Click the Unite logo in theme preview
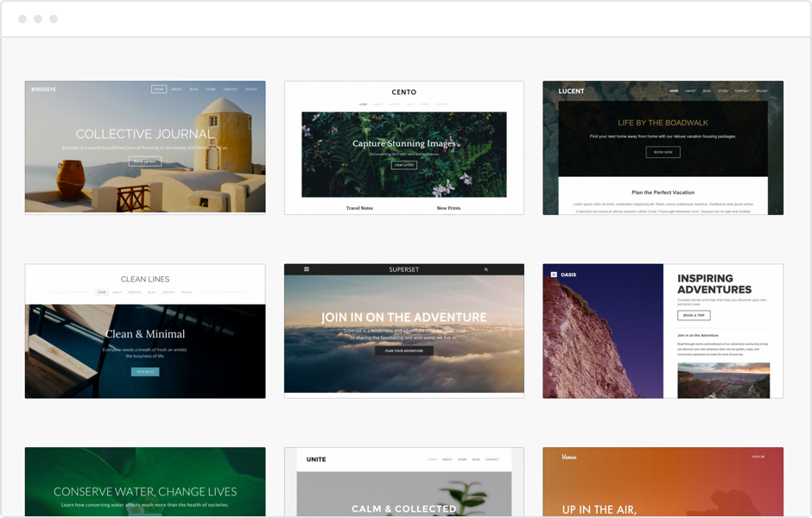The width and height of the screenshot is (812, 518). click(x=316, y=459)
